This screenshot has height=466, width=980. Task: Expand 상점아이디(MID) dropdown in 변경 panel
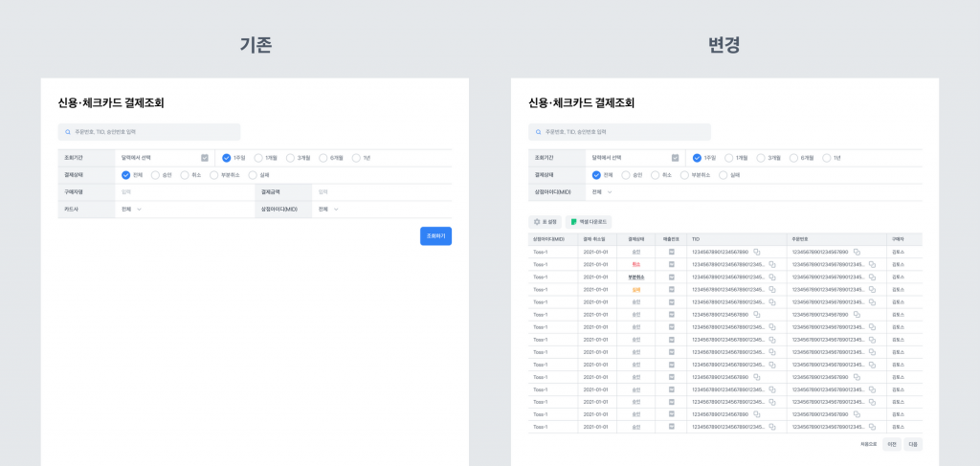(x=603, y=191)
